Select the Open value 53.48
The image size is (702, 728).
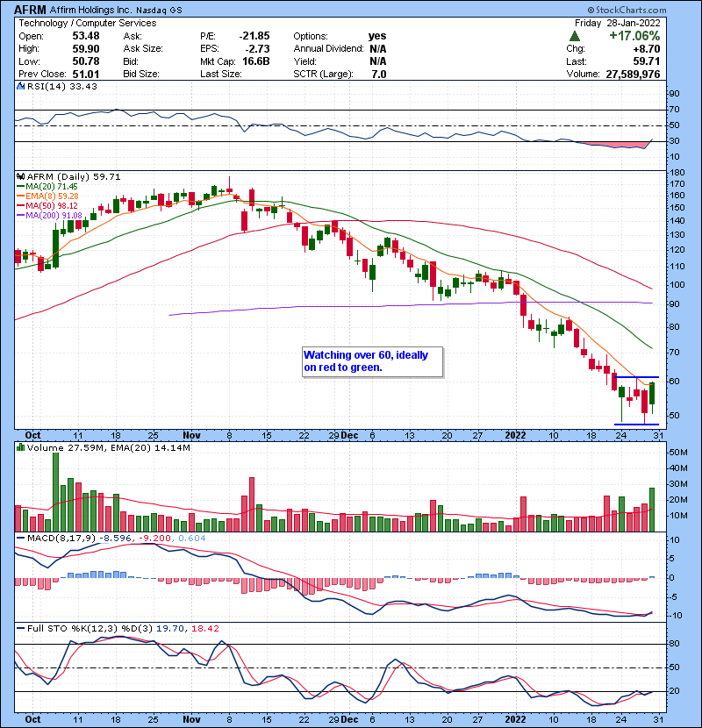(x=85, y=36)
